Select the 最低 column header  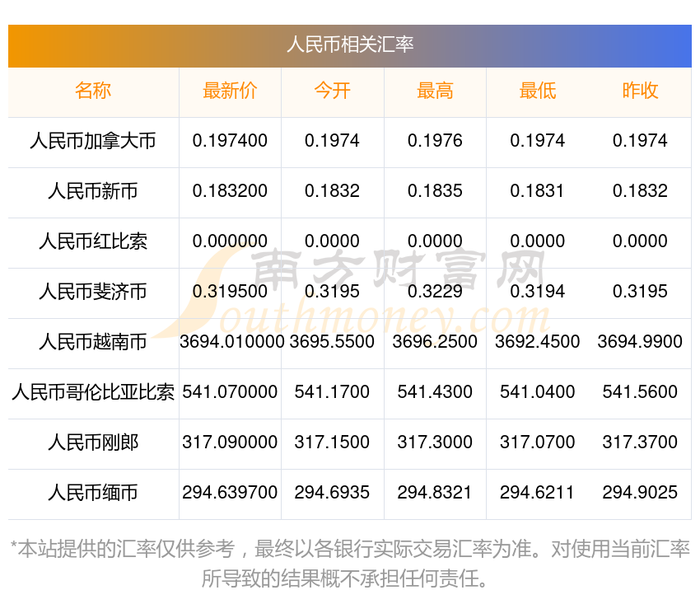tap(538, 91)
